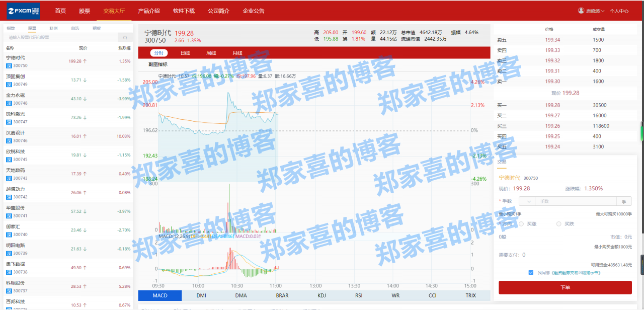Select the 买涨 radio button
Viewport: 644px width, 310px height.
click(x=521, y=224)
